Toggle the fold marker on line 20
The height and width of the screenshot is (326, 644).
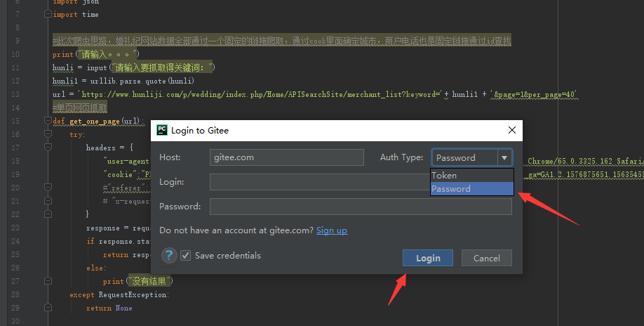tap(48, 187)
